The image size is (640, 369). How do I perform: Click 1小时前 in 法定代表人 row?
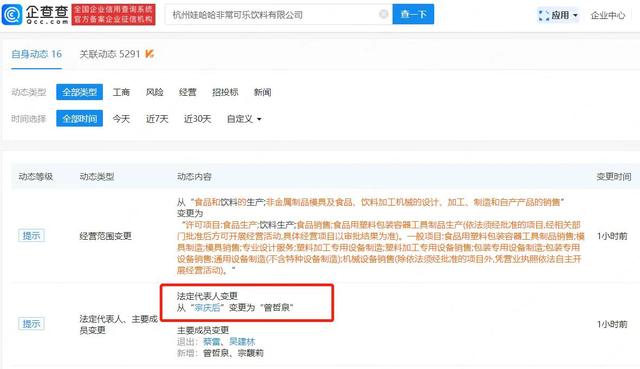point(612,324)
